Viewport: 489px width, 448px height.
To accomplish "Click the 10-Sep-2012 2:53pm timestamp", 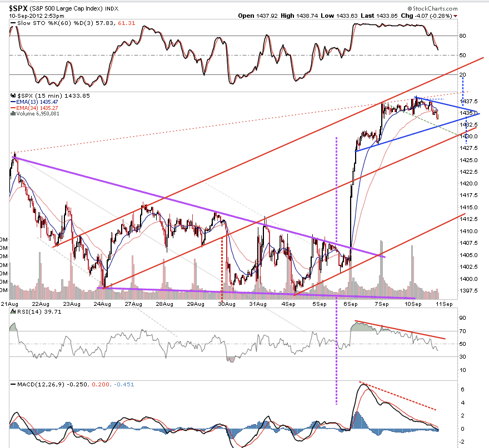I will (x=37, y=16).
